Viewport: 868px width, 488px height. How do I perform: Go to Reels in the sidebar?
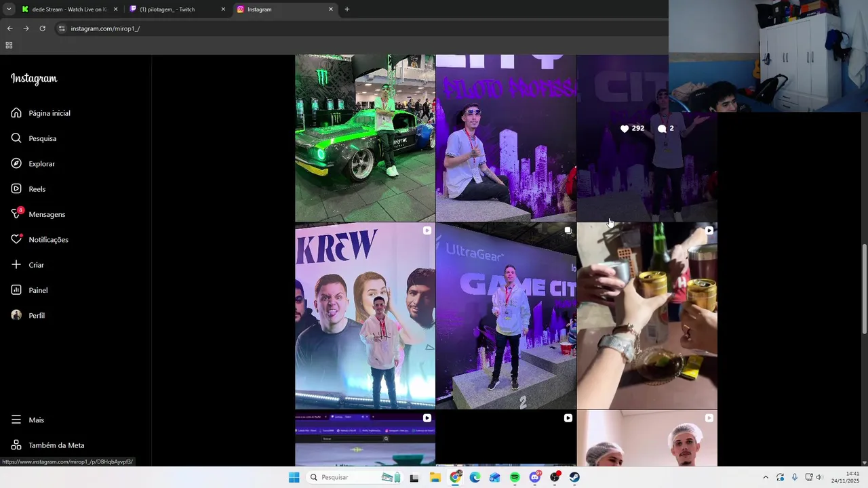click(28, 189)
